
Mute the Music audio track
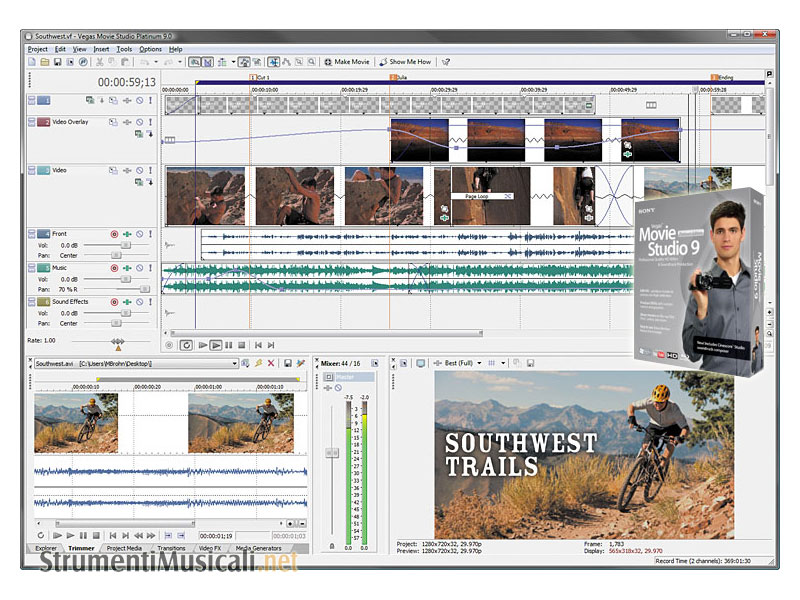pos(139,268)
